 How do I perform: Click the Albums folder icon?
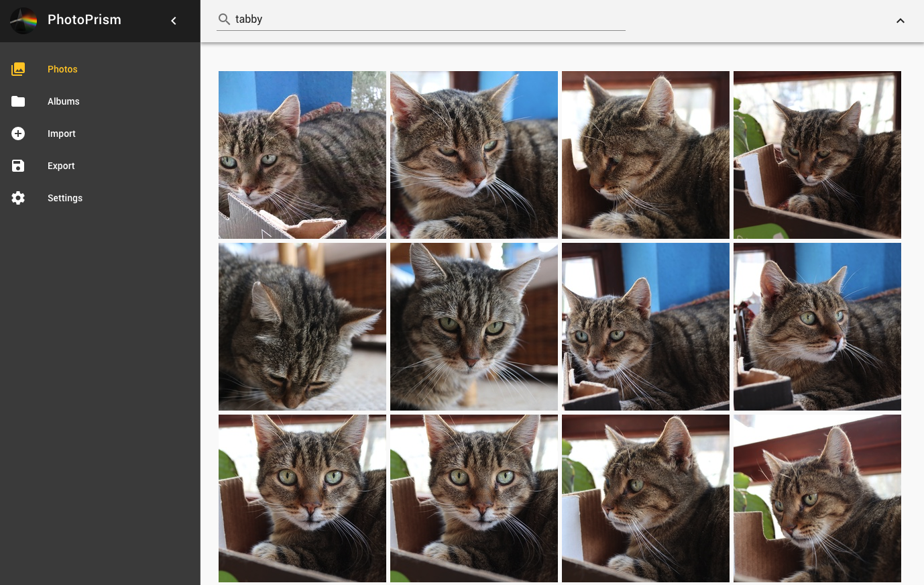(18, 101)
